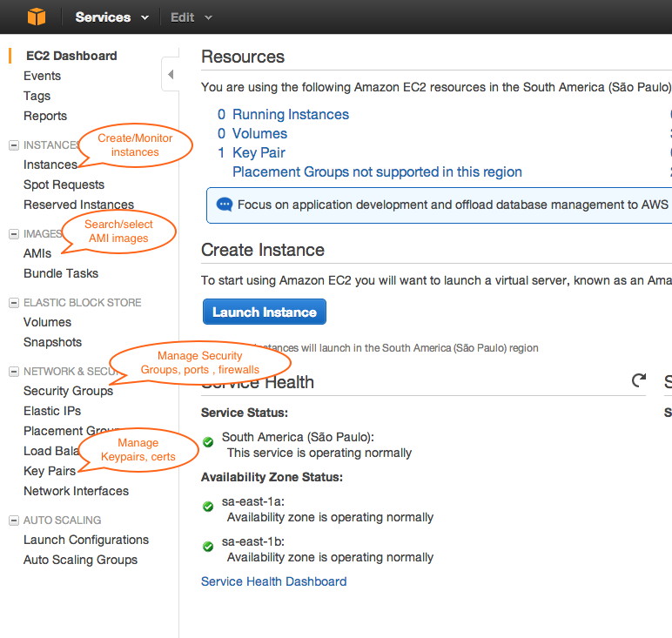Click the Launch Instance button
This screenshot has height=638, width=672.
(265, 312)
